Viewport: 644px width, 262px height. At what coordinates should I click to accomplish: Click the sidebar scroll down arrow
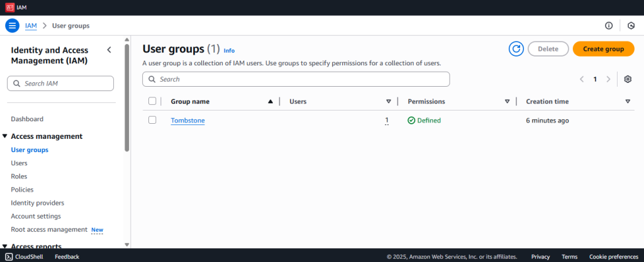click(127, 244)
